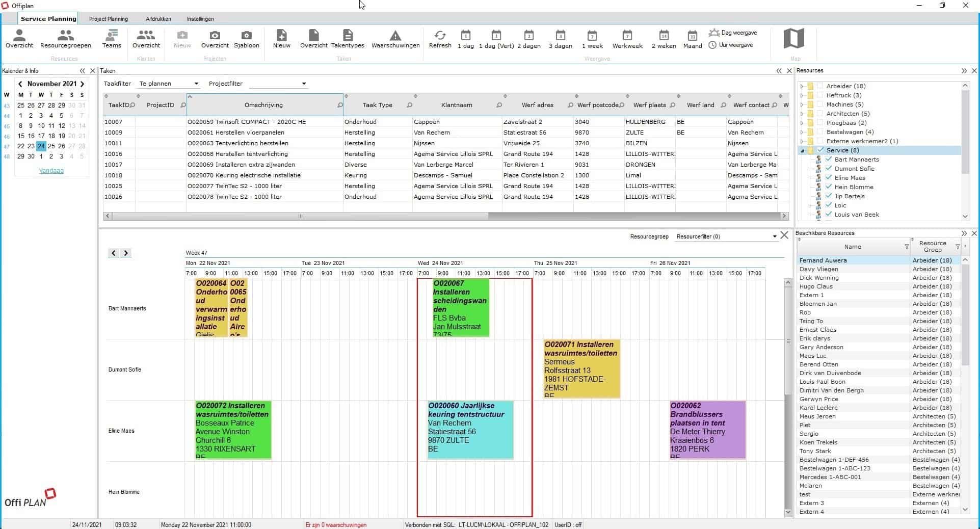Open the Project Planning tab
Image resolution: width=980 pixels, height=529 pixels.
coord(109,19)
